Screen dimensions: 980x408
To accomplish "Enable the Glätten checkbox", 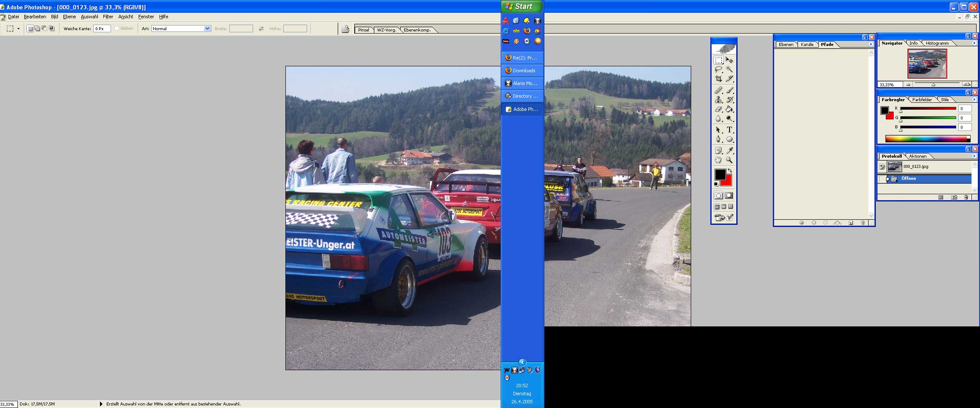I will click(117, 28).
